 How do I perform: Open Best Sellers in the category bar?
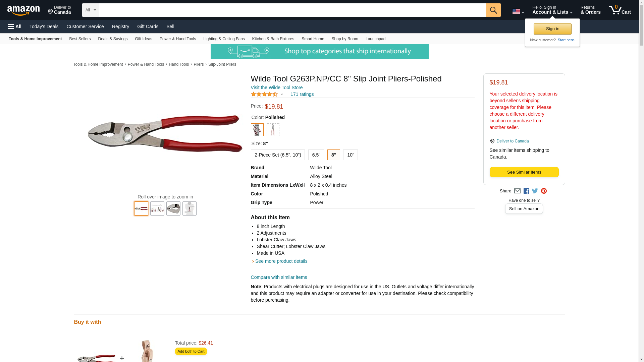point(80,39)
